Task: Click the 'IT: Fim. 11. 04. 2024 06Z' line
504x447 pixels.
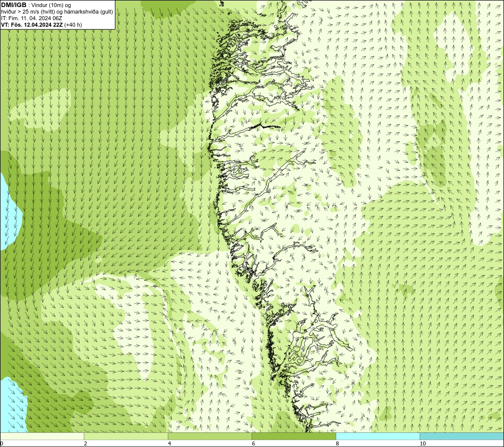Action: (x=31, y=18)
